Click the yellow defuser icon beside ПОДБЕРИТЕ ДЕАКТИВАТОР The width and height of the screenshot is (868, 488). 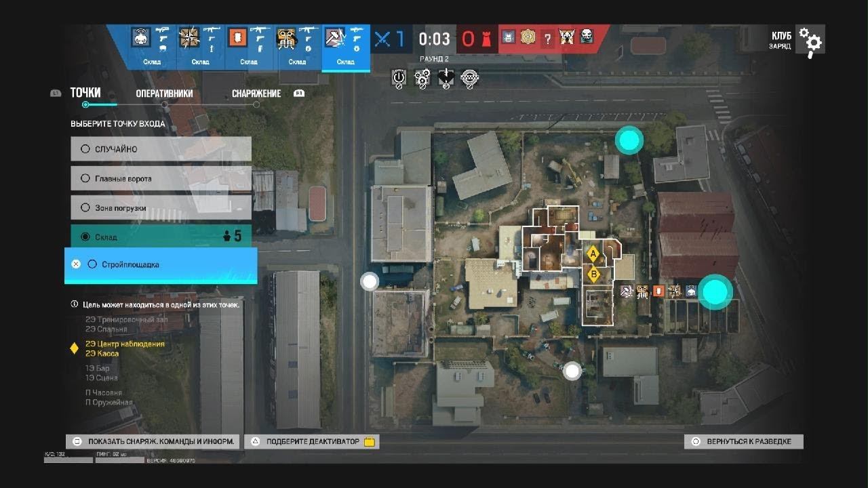pos(370,442)
